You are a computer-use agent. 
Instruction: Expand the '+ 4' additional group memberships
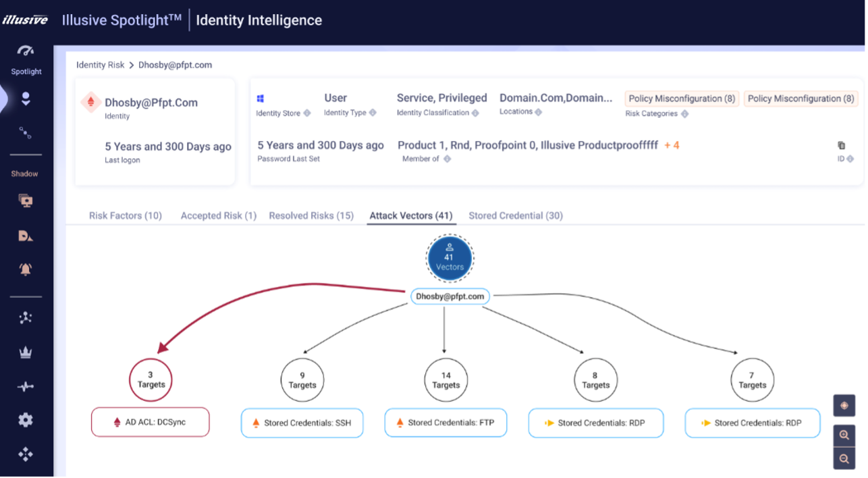[672, 145]
